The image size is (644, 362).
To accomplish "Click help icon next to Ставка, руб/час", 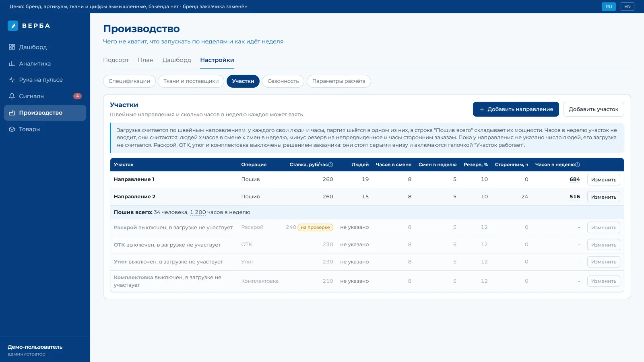I will (331, 165).
